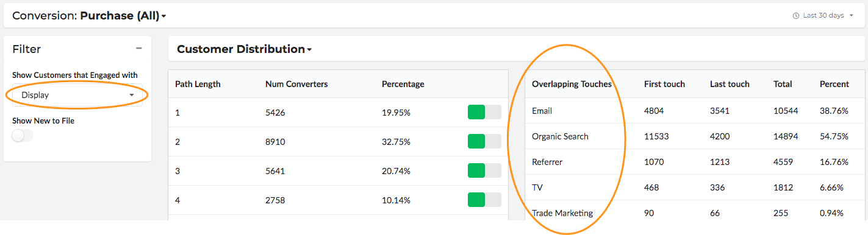Click the TV overlapping touch row

point(694,188)
